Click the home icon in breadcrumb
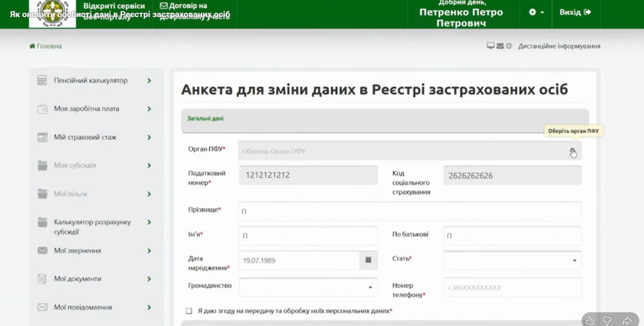The image size is (644, 326). 32,46
